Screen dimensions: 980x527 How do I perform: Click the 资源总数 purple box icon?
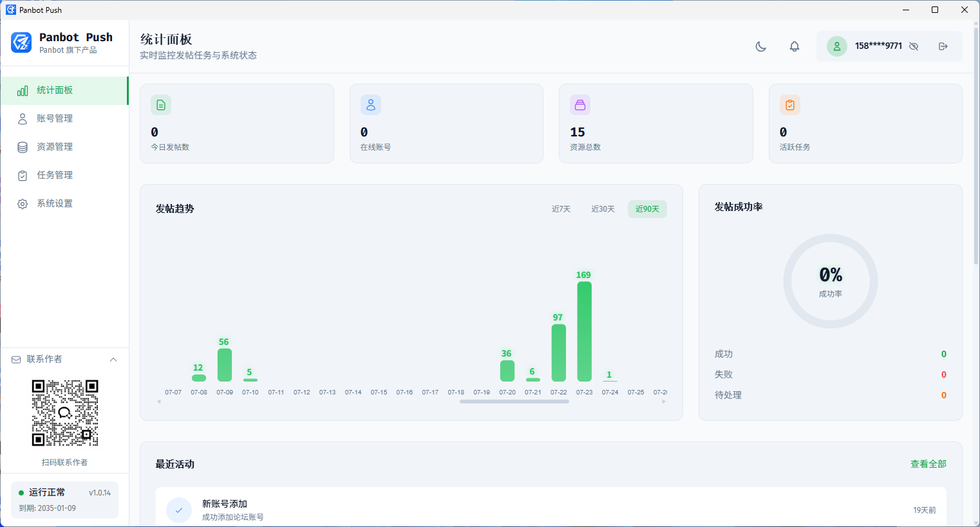pos(580,105)
